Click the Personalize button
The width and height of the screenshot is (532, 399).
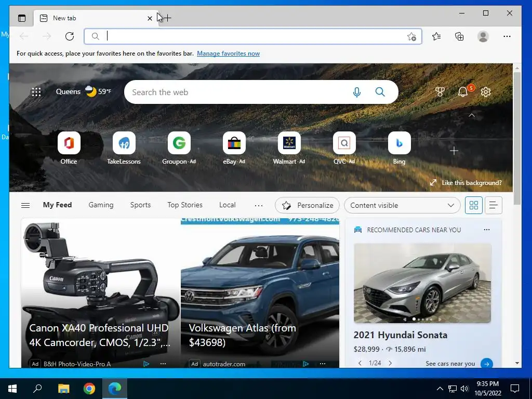tap(307, 205)
